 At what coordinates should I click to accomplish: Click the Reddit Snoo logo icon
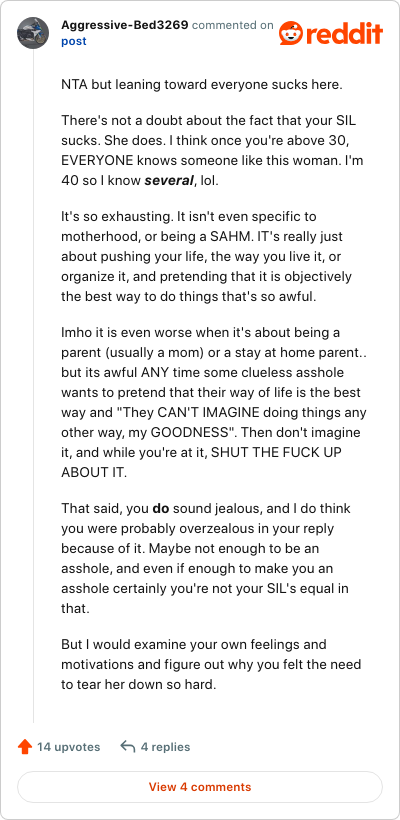(290, 33)
